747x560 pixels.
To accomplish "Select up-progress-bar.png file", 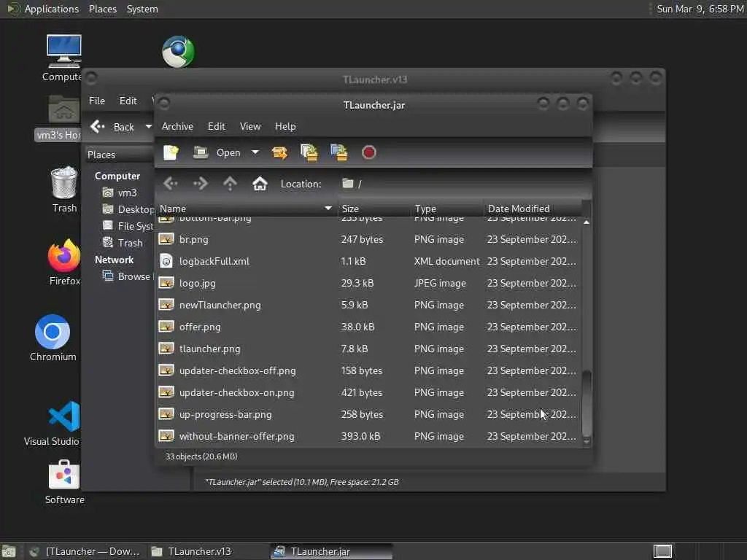I will [x=368, y=415].
